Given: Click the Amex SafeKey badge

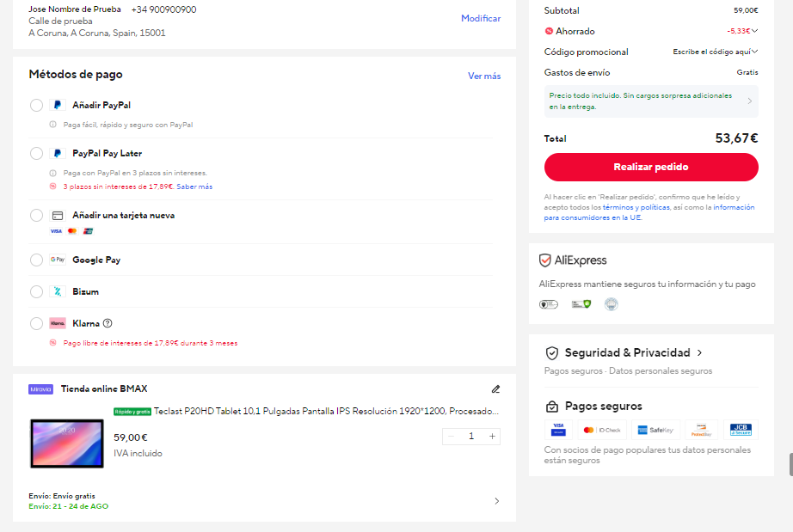Looking at the screenshot, I should pos(655,430).
